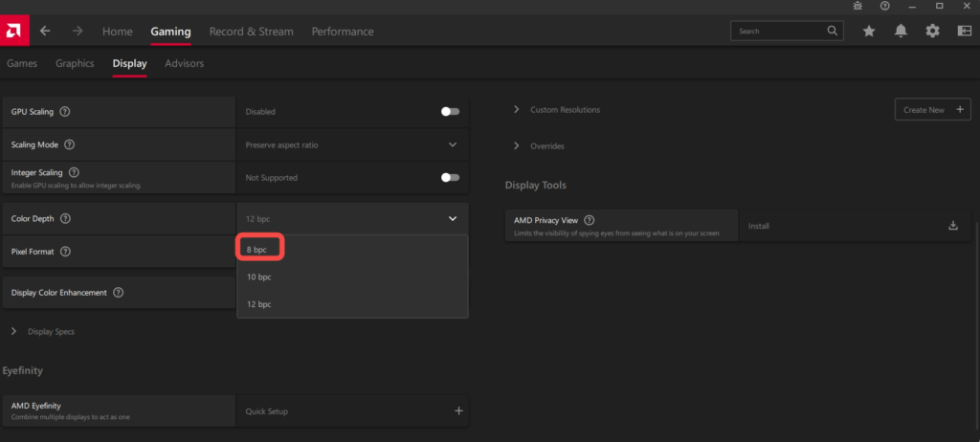Click the sidebar panel icon at top right
The width and height of the screenshot is (980, 442).
click(x=964, y=31)
